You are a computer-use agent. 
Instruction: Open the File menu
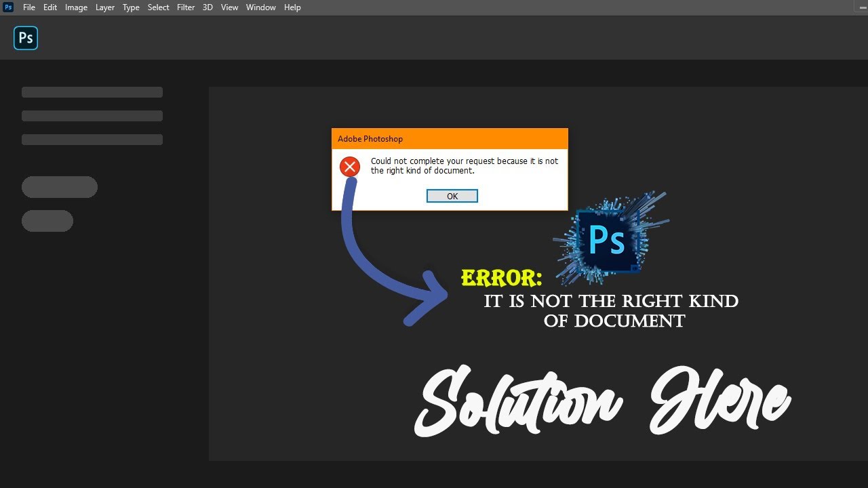[x=29, y=7]
